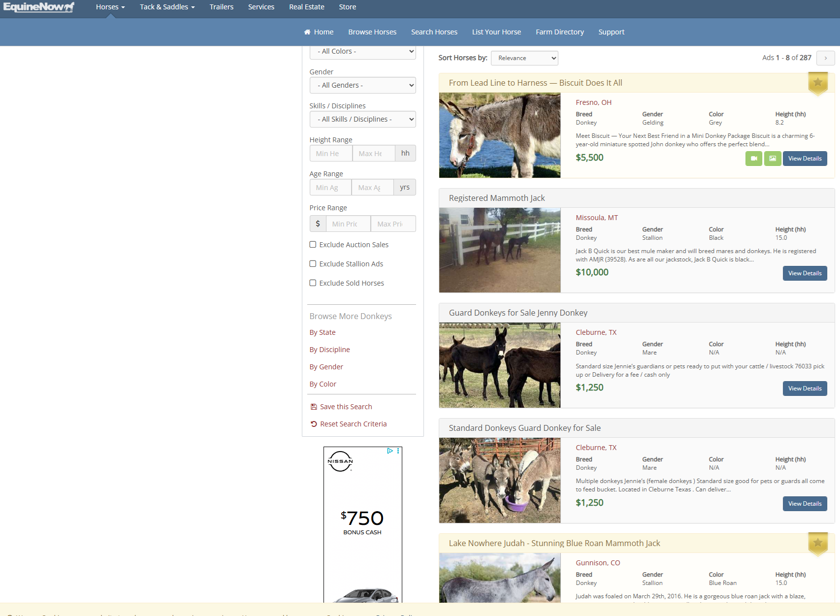Go to Browse Horses tab
840x616 pixels.
coord(372,32)
